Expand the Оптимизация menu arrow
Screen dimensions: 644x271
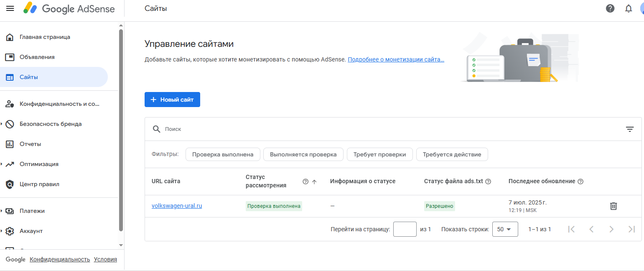(x=2, y=164)
